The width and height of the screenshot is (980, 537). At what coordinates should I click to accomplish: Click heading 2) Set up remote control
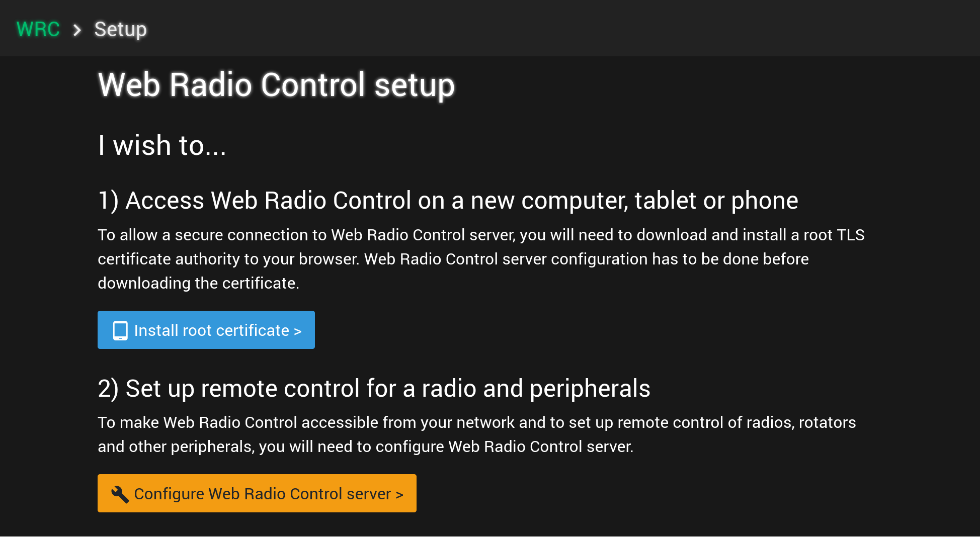pyautogui.click(x=374, y=389)
